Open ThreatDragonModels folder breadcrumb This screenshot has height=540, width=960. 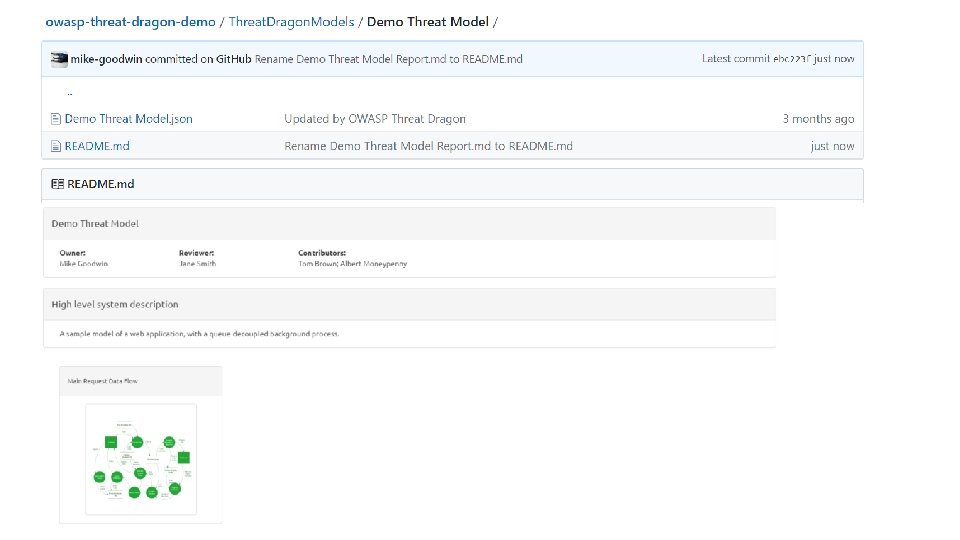point(291,22)
